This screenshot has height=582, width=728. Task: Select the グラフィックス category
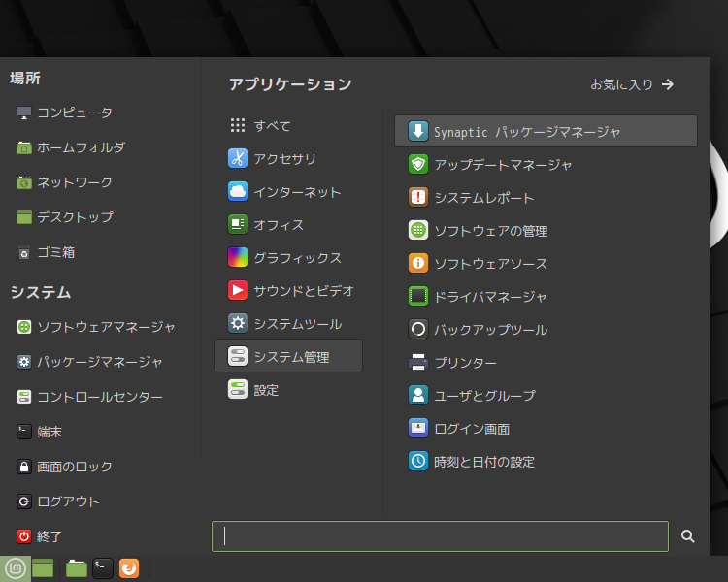(x=288, y=258)
